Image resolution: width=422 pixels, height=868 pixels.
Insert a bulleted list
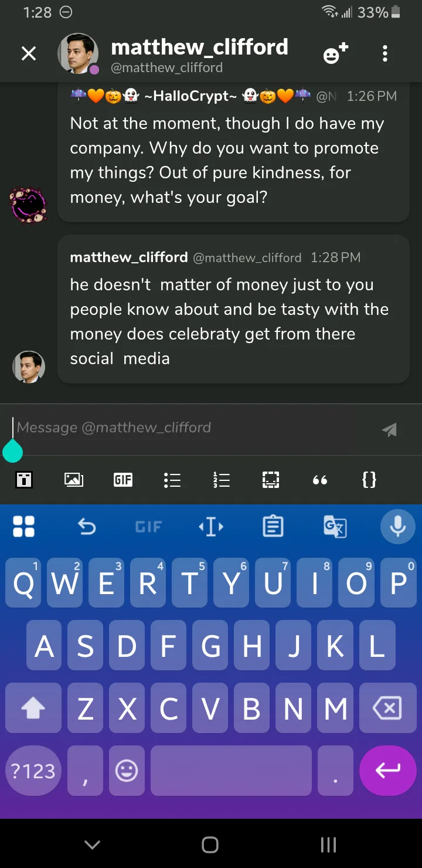[x=172, y=480]
